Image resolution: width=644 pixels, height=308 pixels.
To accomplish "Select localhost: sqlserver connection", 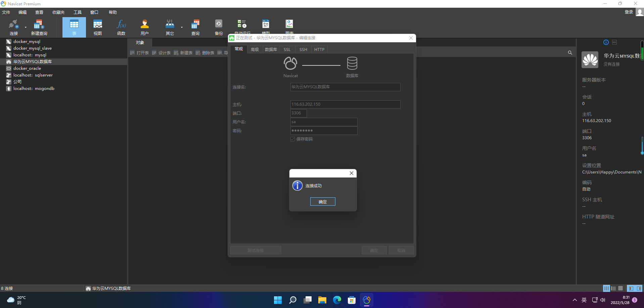I will click(33, 75).
